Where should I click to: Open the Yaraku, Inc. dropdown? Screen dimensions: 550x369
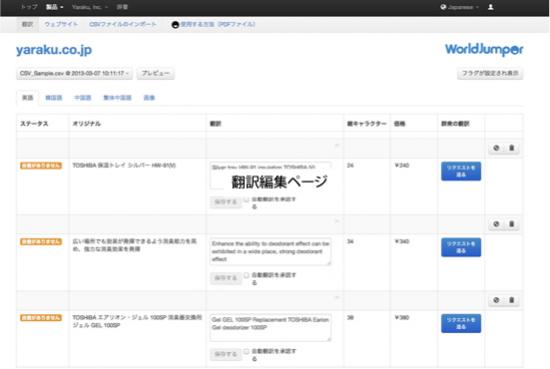pyautogui.click(x=90, y=7)
